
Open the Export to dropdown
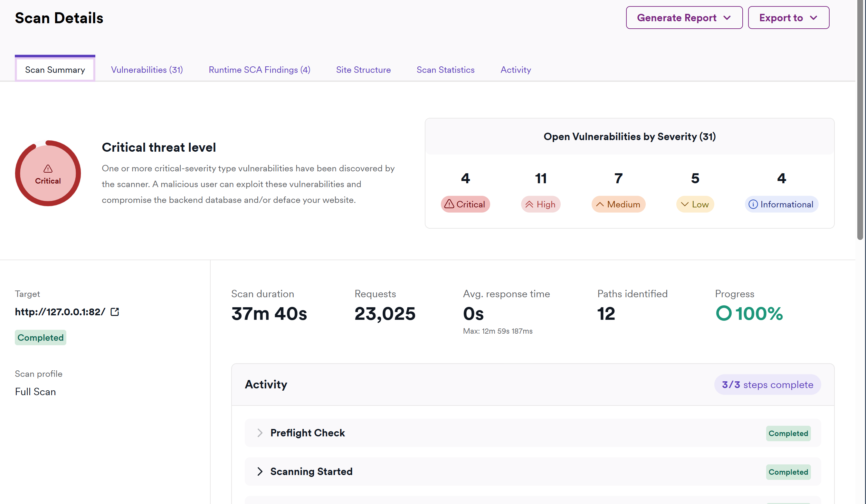[x=788, y=18]
